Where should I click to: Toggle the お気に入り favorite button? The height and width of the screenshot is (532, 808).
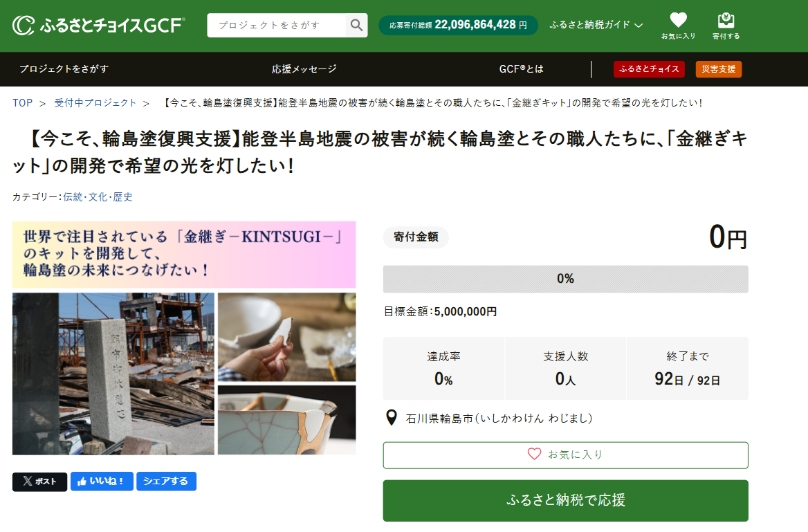565,455
